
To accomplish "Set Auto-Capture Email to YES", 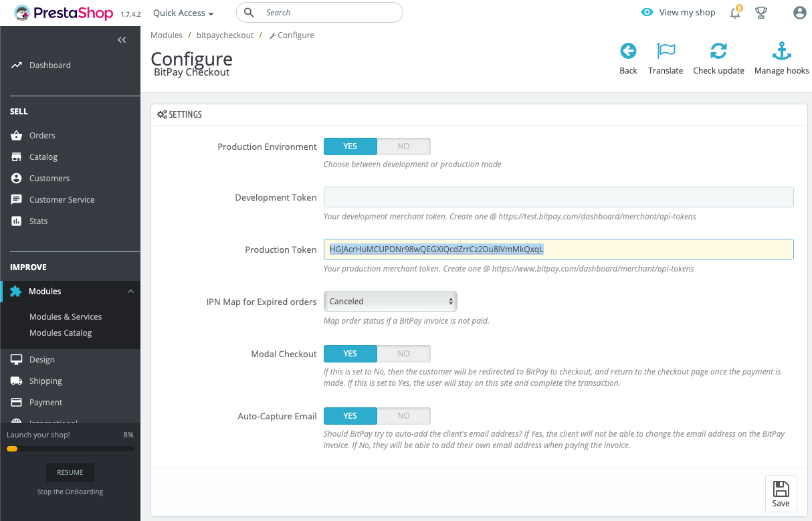I will [350, 416].
